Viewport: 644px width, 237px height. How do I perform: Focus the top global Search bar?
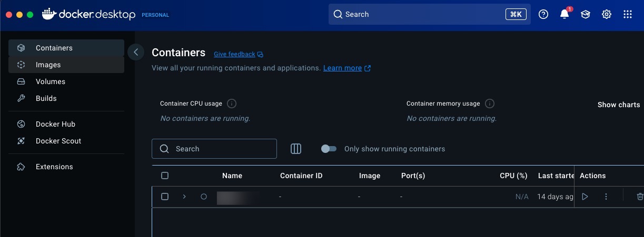click(429, 14)
